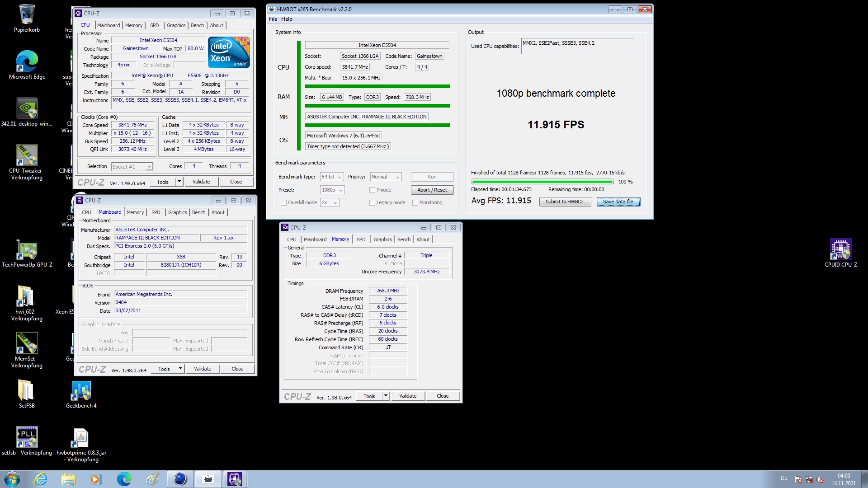
Task: Open Microsoft Edge desktop shortcut
Action: coord(27,65)
